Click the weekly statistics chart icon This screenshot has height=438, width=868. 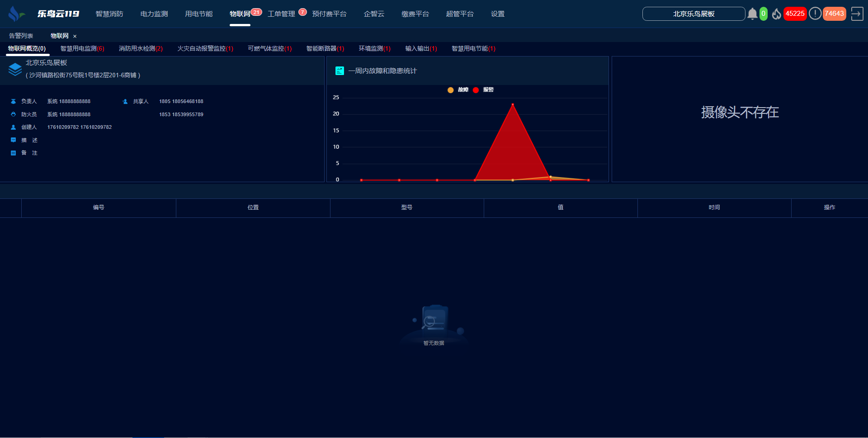tap(340, 71)
